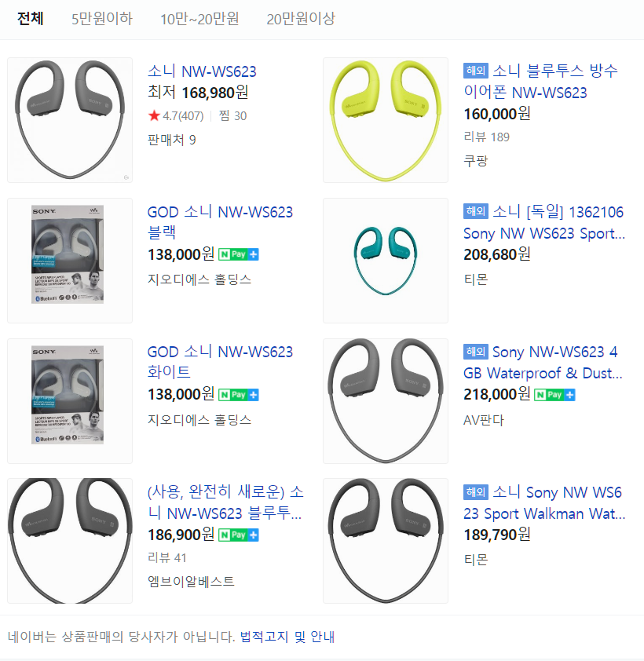Click the lime yellow headphone thumbnail
Screen dimensions: 644x661
pos(386,120)
